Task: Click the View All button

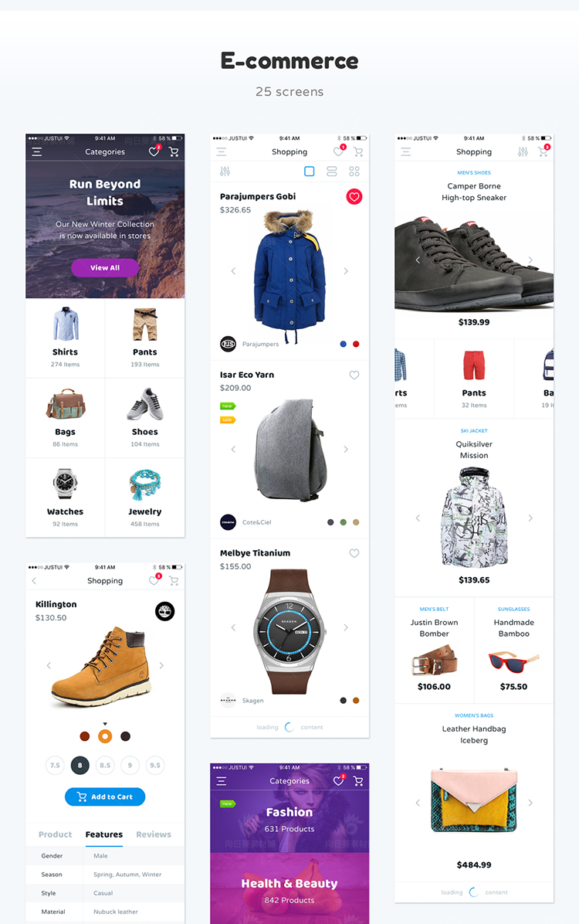Action: pyautogui.click(x=105, y=267)
